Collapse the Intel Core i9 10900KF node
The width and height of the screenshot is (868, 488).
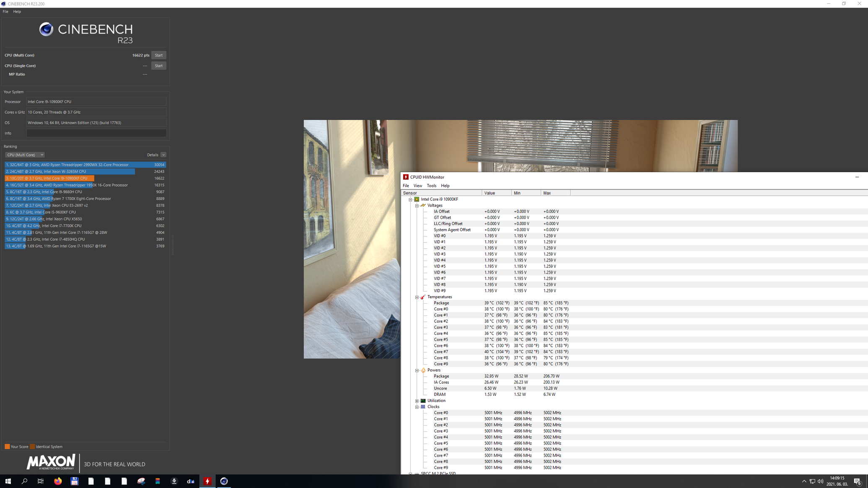[x=410, y=200]
